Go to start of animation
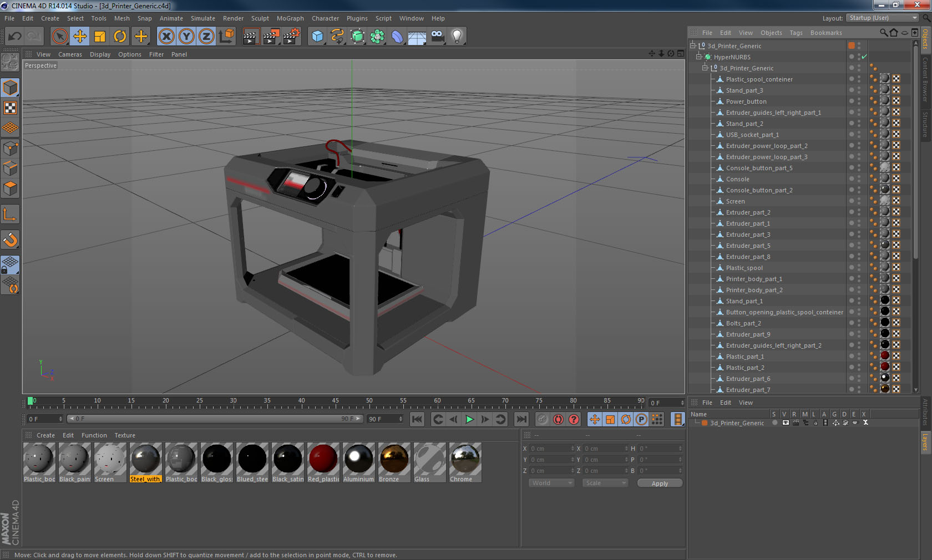This screenshot has height=560, width=932. point(417,419)
